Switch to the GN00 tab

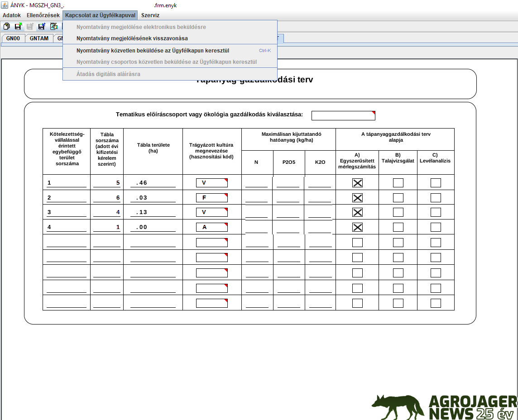[13, 38]
